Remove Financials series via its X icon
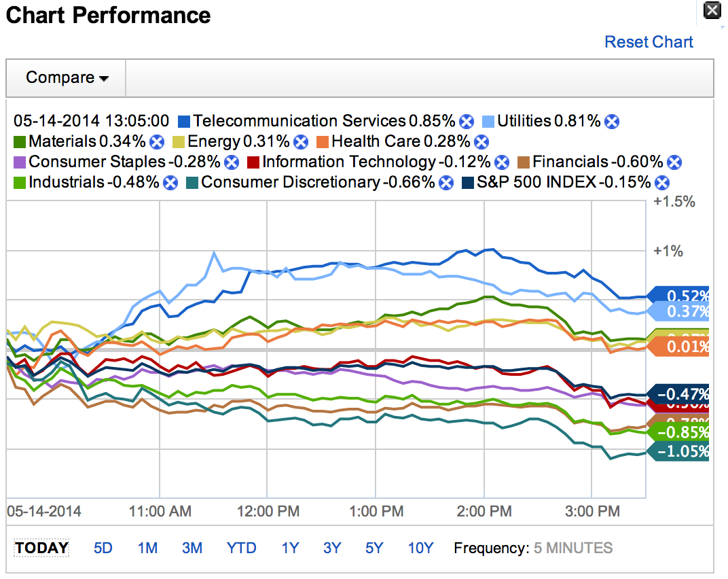Viewport: 728px width, 579px height. (x=674, y=162)
